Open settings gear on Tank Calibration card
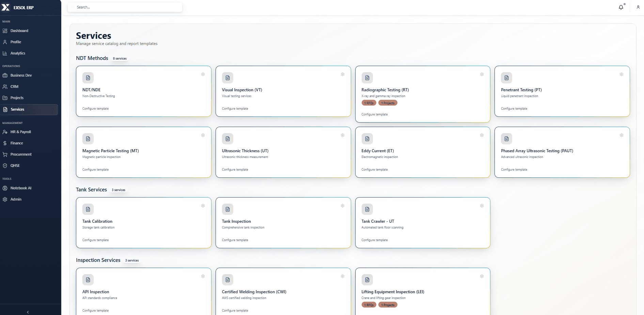Viewport: 644px width, 315px height. [x=203, y=206]
